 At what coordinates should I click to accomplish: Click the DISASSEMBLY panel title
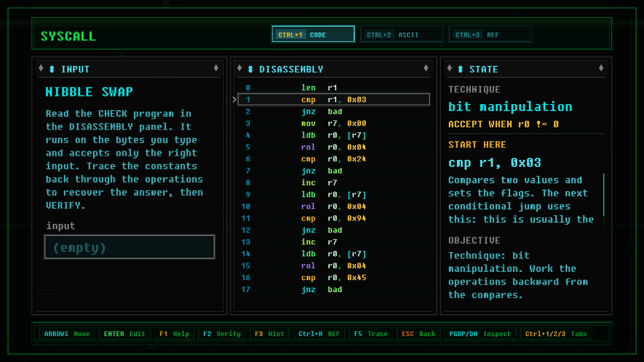291,69
